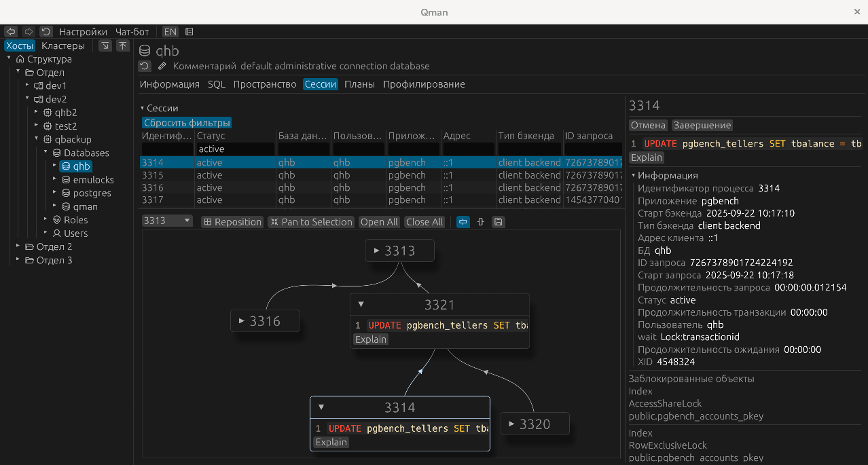This screenshot has width=868, height=465.
Task: Click the back navigation arrow icon
Action: pyautogui.click(x=11, y=32)
